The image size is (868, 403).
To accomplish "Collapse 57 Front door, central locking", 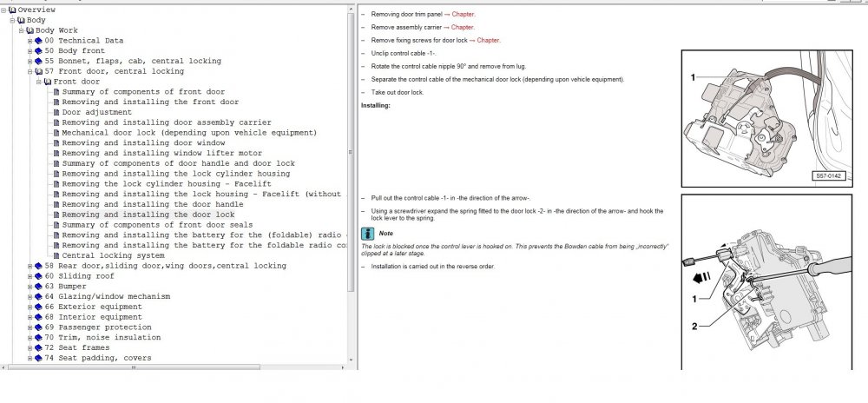I will point(30,71).
